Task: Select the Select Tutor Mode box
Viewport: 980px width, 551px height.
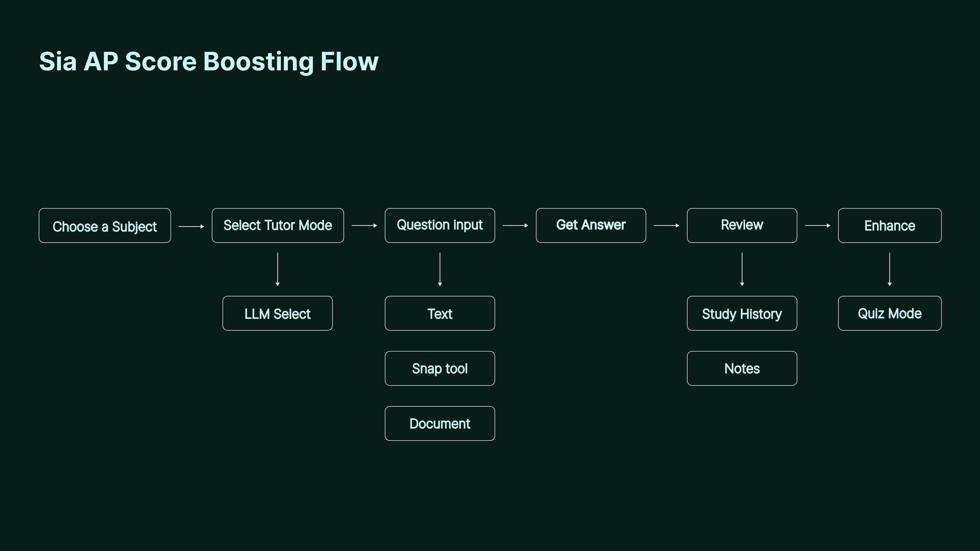Action: coord(278,225)
